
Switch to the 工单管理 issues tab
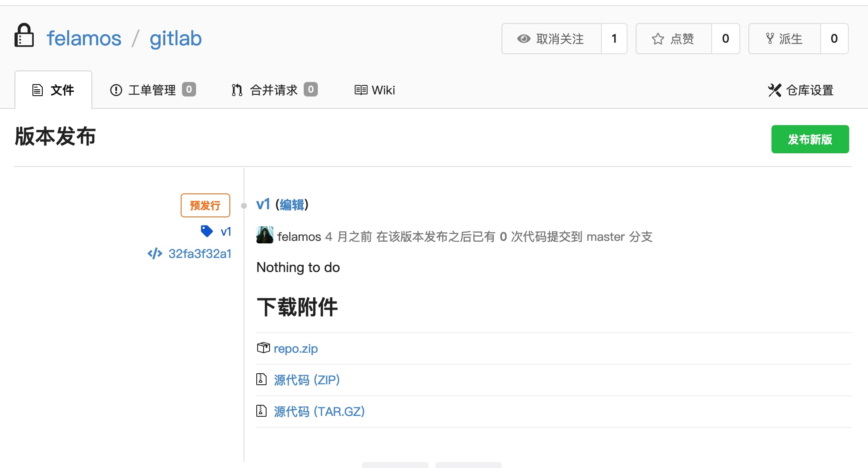click(152, 90)
